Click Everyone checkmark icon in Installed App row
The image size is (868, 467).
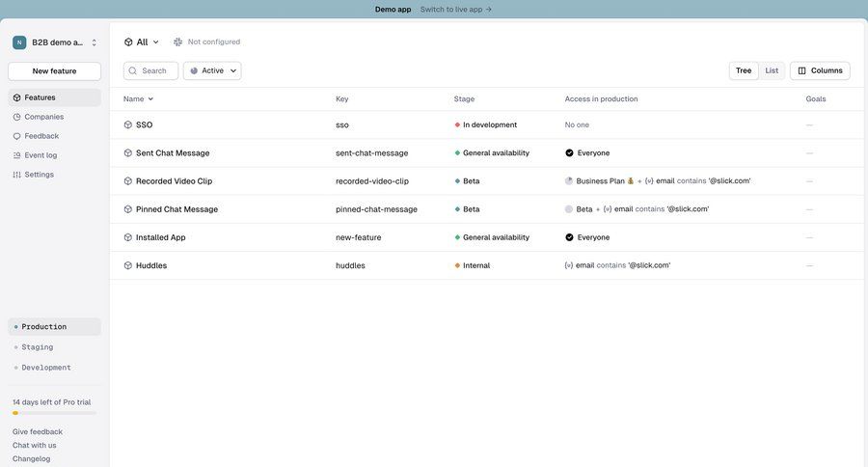click(569, 237)
